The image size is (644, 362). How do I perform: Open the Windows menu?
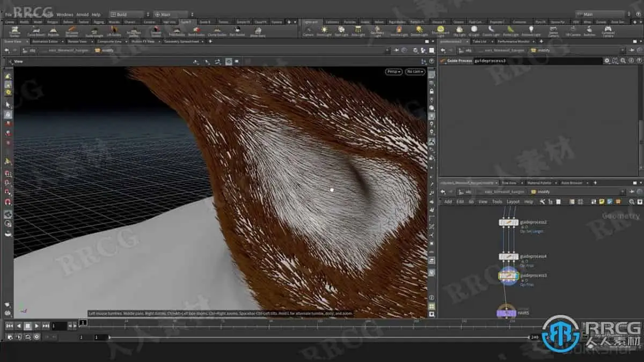point(64,14)
